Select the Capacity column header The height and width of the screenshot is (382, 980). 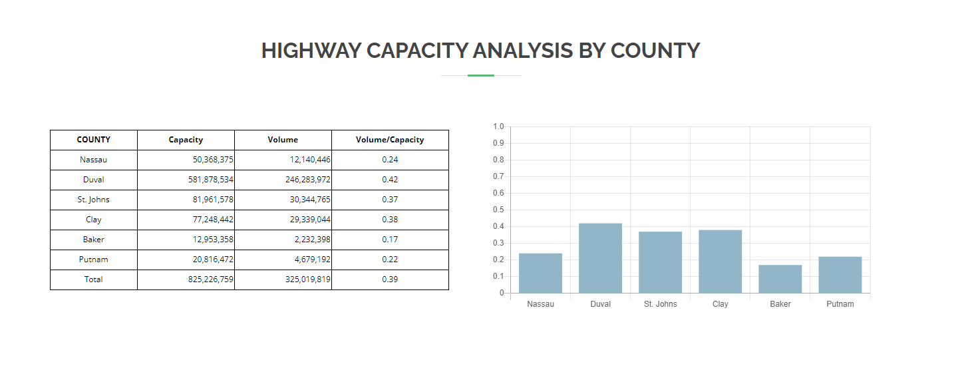pyautogui.click(x=186, y=140)
